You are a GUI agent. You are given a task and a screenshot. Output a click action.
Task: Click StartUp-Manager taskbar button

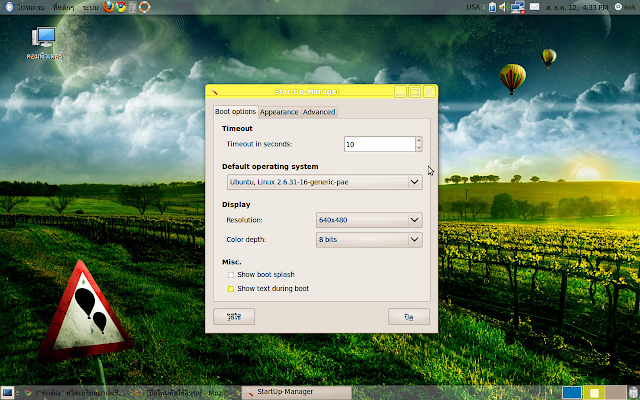tap(296, 392)
